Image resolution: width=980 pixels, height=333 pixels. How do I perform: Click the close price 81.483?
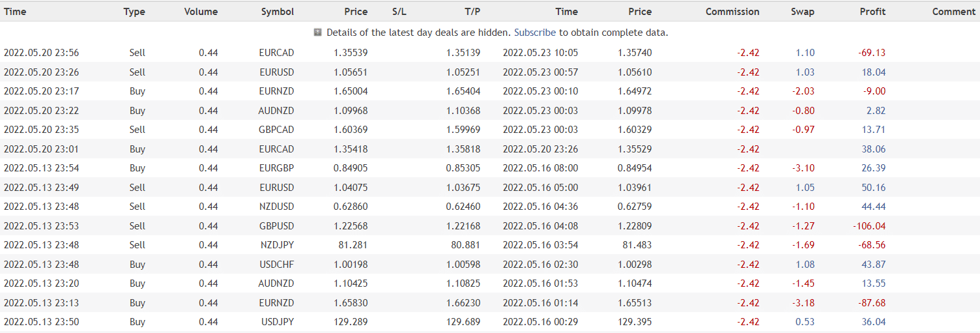tap(637, 245)
